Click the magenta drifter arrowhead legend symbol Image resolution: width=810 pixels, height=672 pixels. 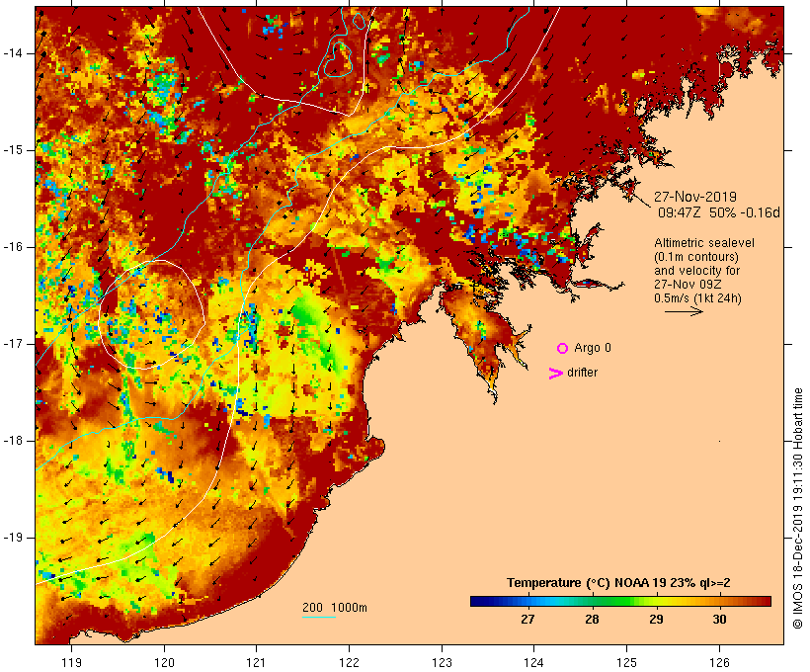[556, 374]
